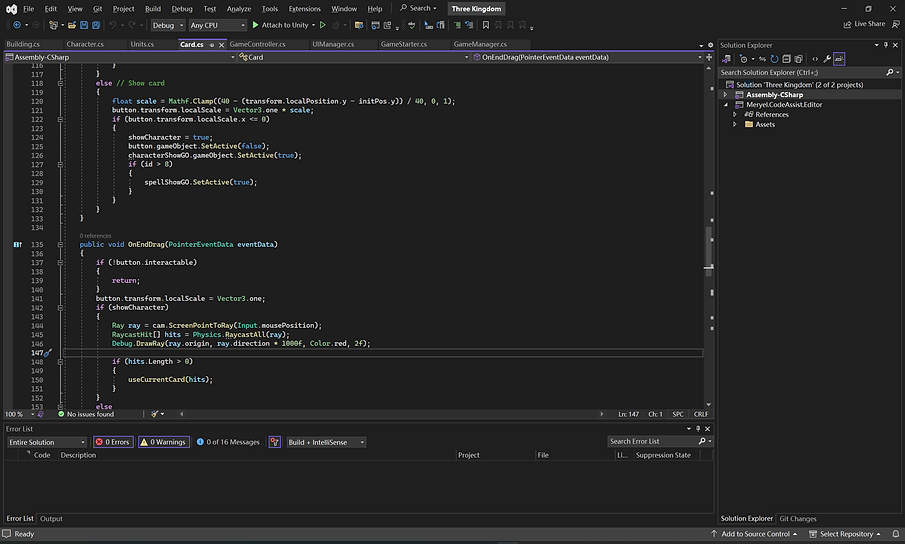The image size is (905, 544).
Task: Toggle the SPC indentation indicator
Action: click(678, 414)
